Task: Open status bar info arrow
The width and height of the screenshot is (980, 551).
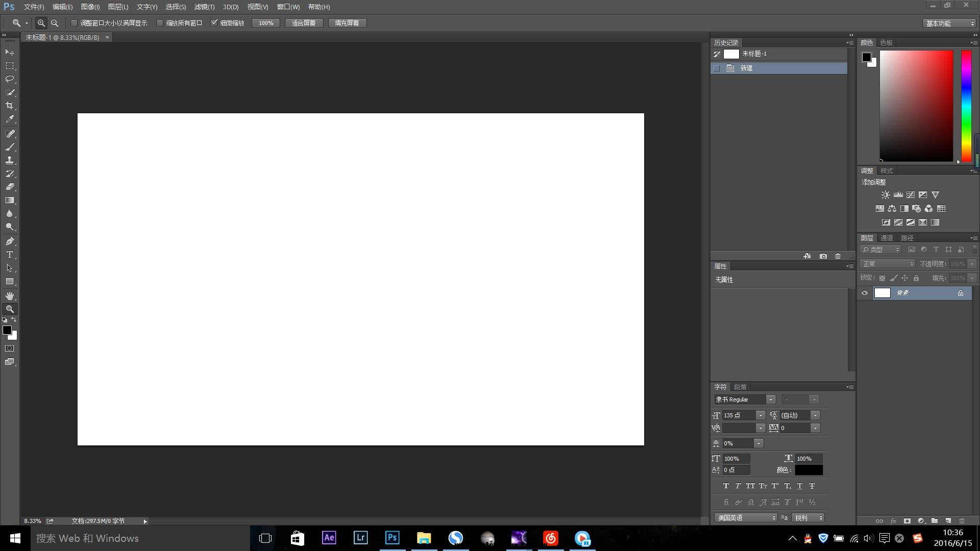Action: [x=145, y=521]
